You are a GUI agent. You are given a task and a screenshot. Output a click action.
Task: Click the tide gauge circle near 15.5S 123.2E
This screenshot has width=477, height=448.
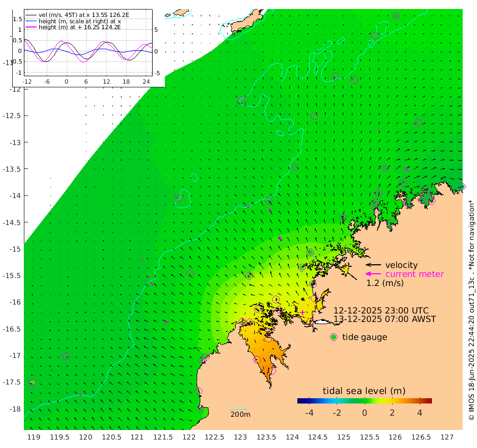249,276
